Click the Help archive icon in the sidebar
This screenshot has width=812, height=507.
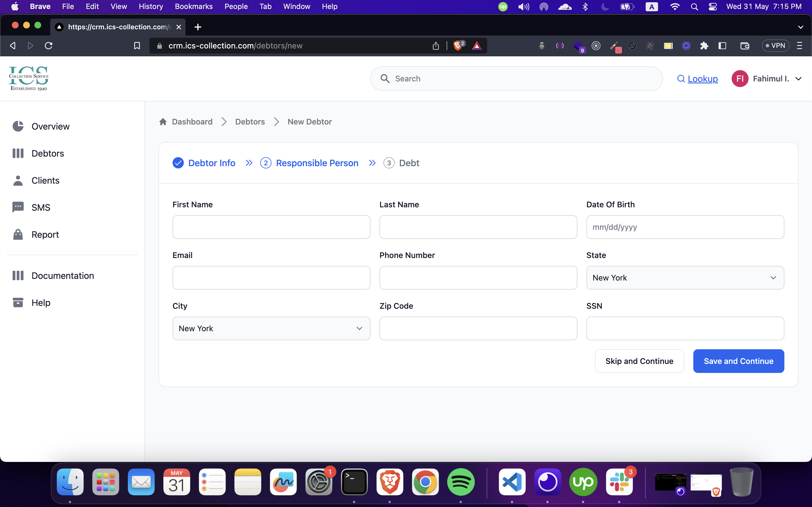point(18,303)
